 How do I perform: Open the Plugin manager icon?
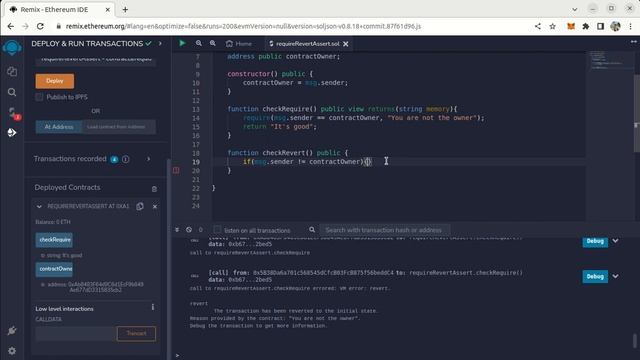pyautogui.click(x=12, y=331)
